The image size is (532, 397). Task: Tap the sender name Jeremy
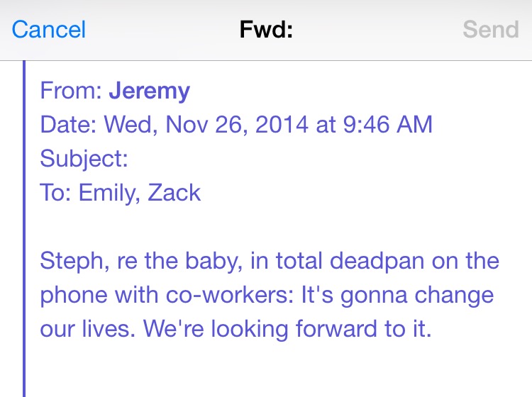(x=150, y=91)
